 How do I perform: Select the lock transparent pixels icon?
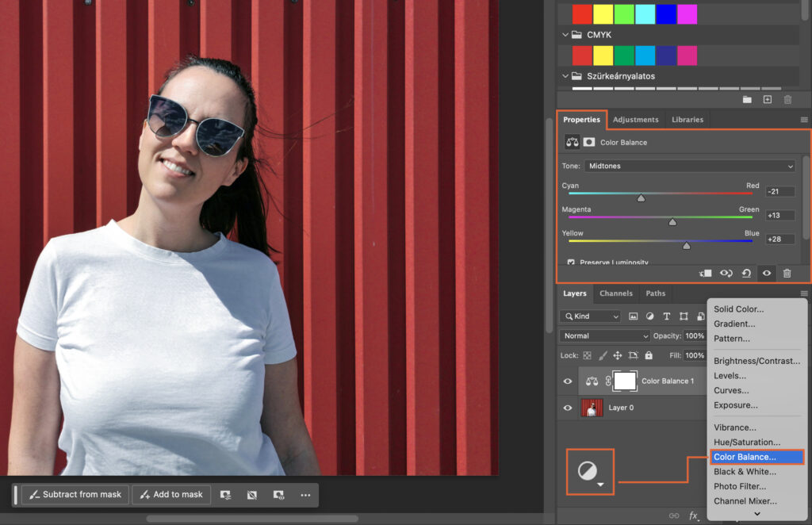(586, 355)
